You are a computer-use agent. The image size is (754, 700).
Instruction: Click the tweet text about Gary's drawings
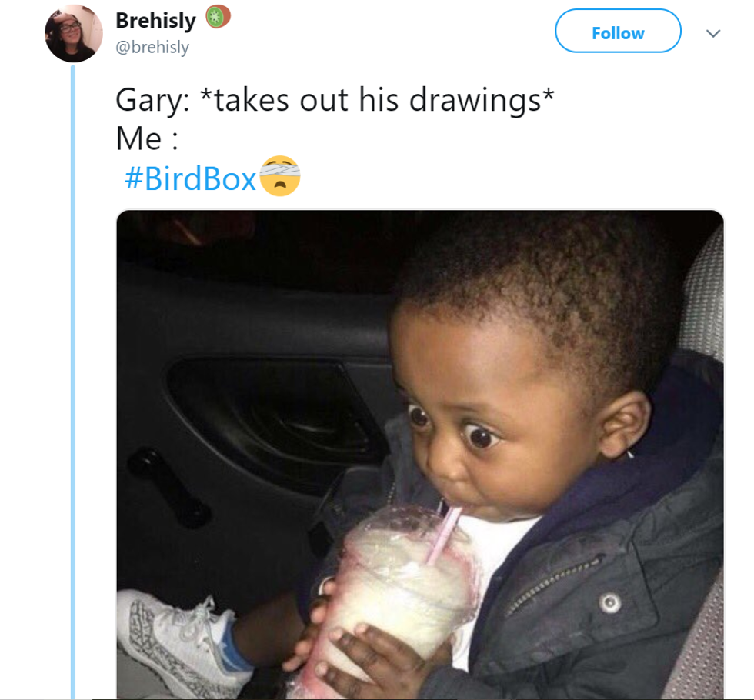[335, 101]
